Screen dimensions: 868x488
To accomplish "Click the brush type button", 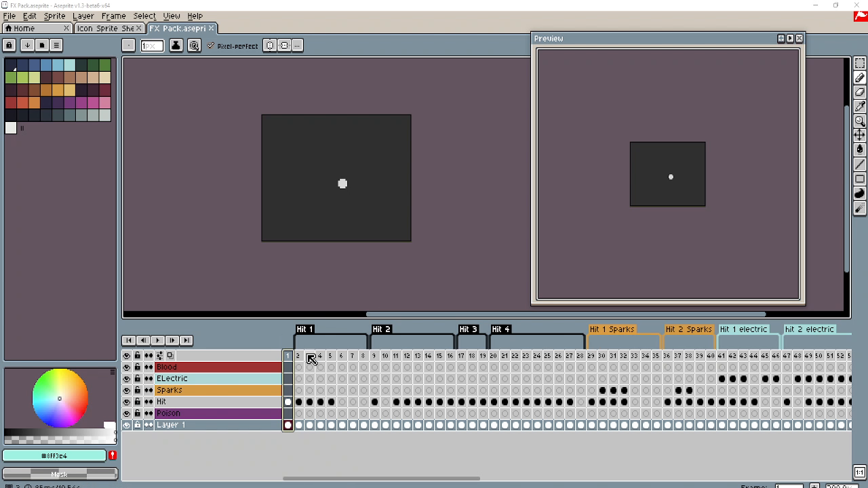I will [128, 45].
